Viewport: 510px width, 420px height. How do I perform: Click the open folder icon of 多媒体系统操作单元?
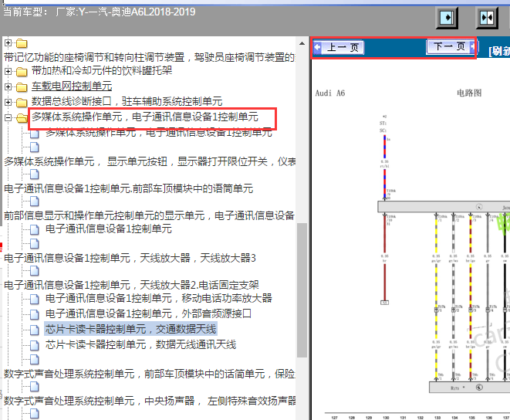pyautogui.click(x=22, y=118)
